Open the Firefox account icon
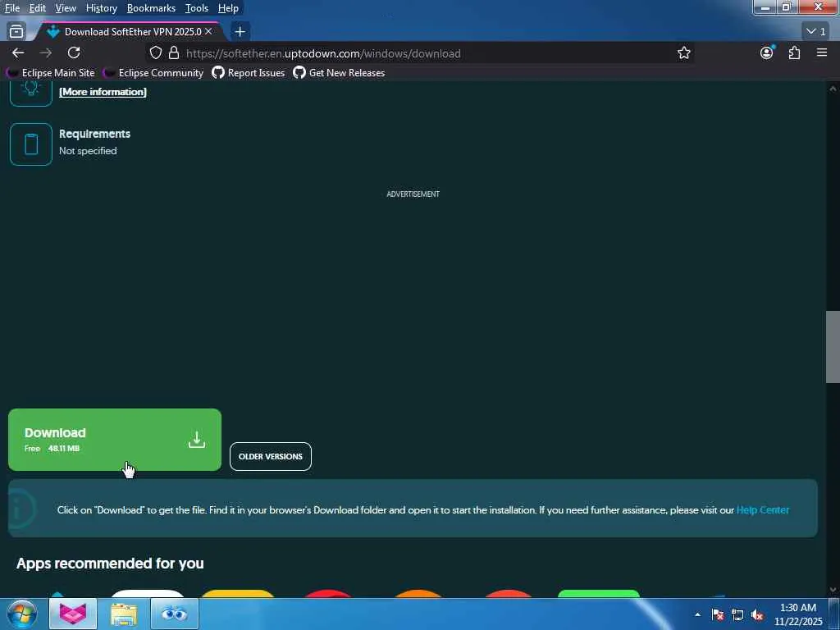The width and height of the screenshot is (840, 630). click(767, 52)
